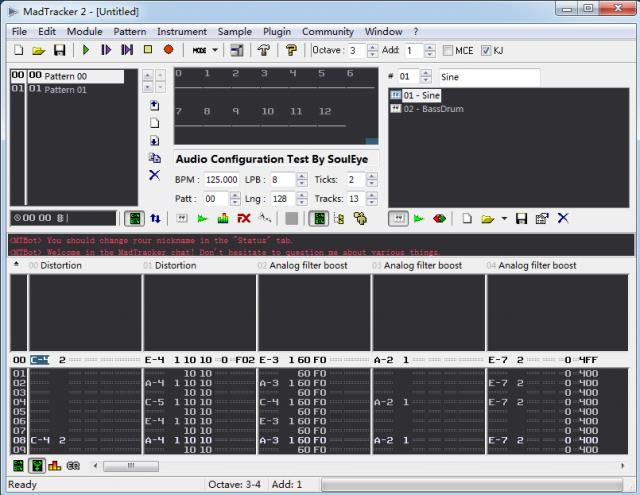Click the instrument name field 'Sine'

click(x=489, y=77)
